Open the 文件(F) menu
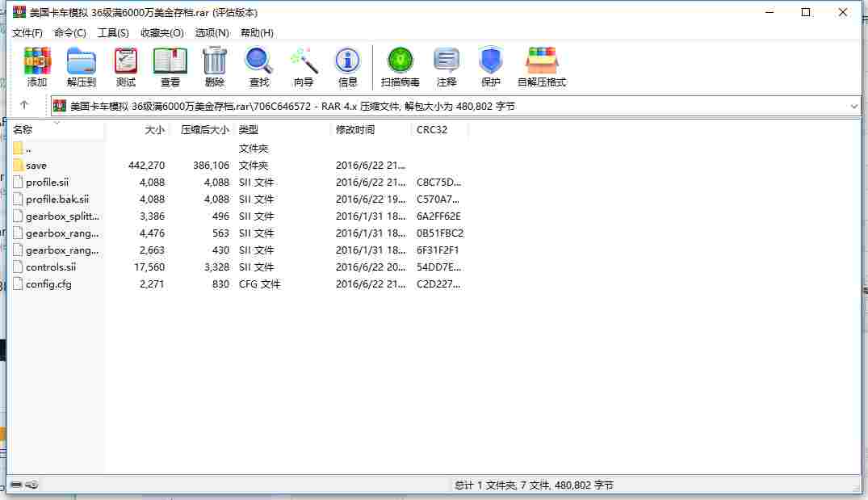The width and height of the screenshot is (868, 500). pyautogui.click(x=27, y=33)
